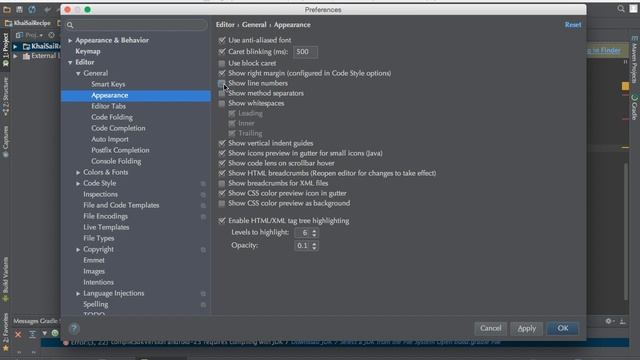Toggle Show code lens on scrollbar hover
The height and width of the screenshot is (360, 640).
click(222, 163)
